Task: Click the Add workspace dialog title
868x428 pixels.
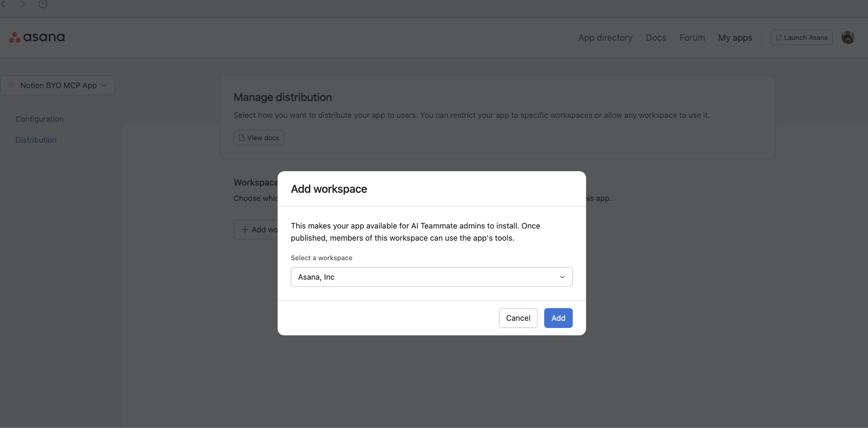Action: (329, 189)
